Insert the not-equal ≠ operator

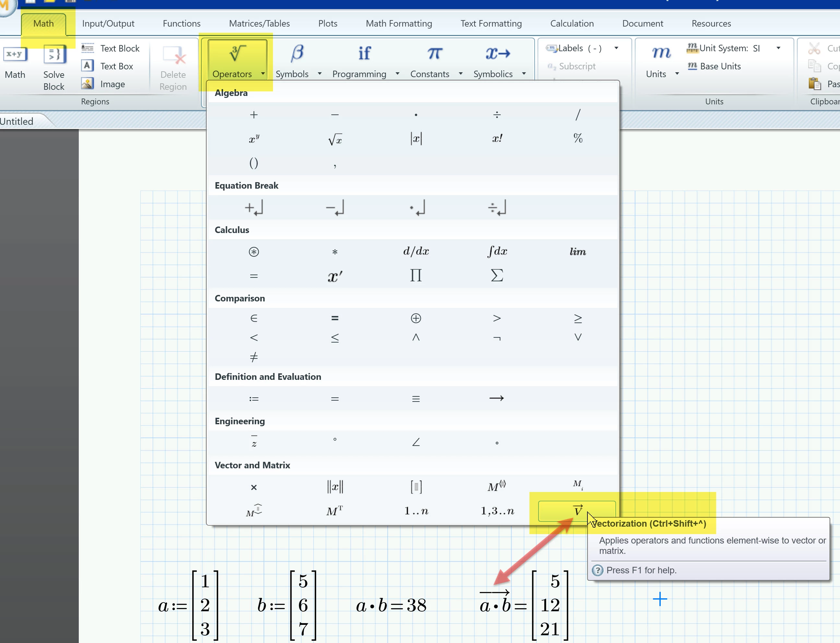[254, 357]
